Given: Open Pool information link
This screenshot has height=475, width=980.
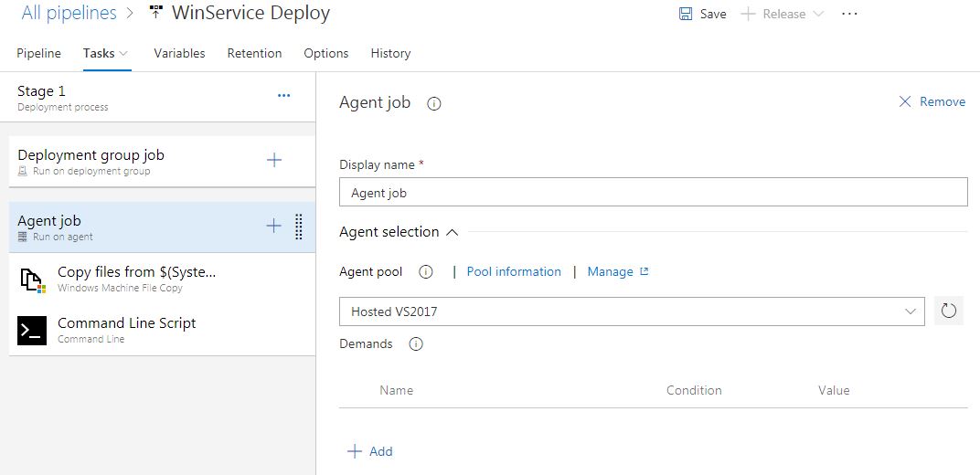Looking at the screenshot, I should click(x=514, y=271).
